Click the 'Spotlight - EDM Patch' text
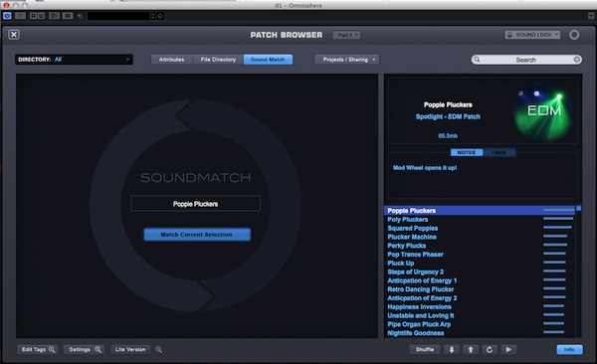The width and height of the screenshot is (597, 364). click(x=448, y=116)
